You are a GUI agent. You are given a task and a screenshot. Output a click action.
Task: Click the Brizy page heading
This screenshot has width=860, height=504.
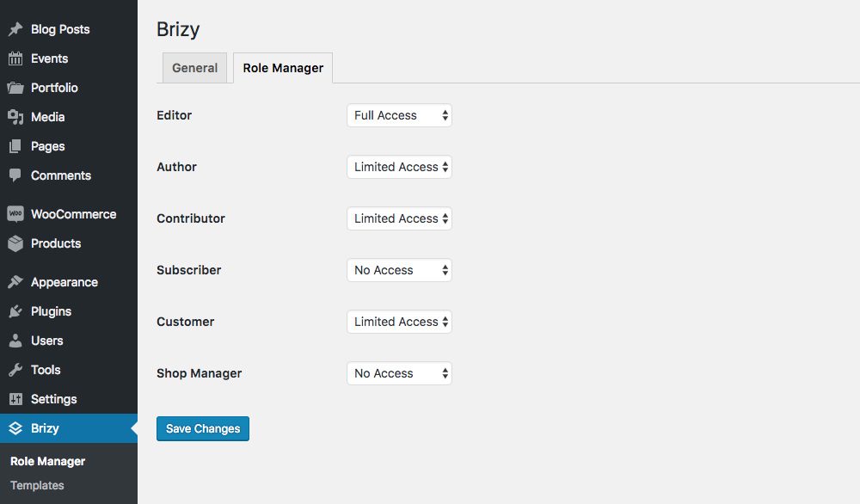(178, 29)
